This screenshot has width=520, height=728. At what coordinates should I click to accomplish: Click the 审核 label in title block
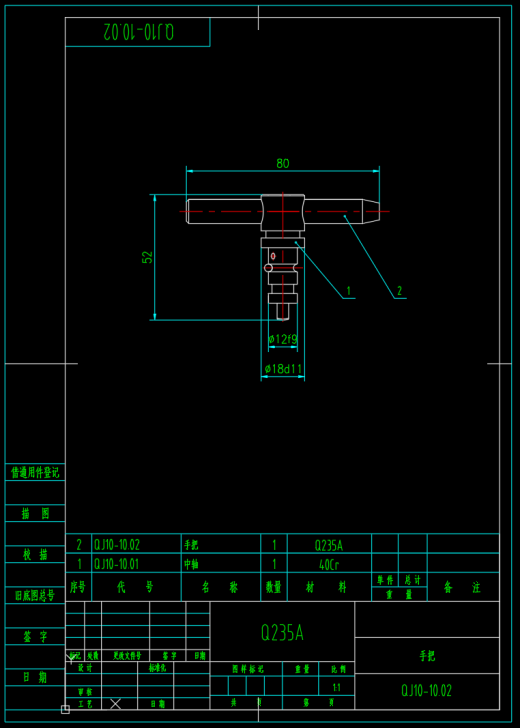(85, 692)
